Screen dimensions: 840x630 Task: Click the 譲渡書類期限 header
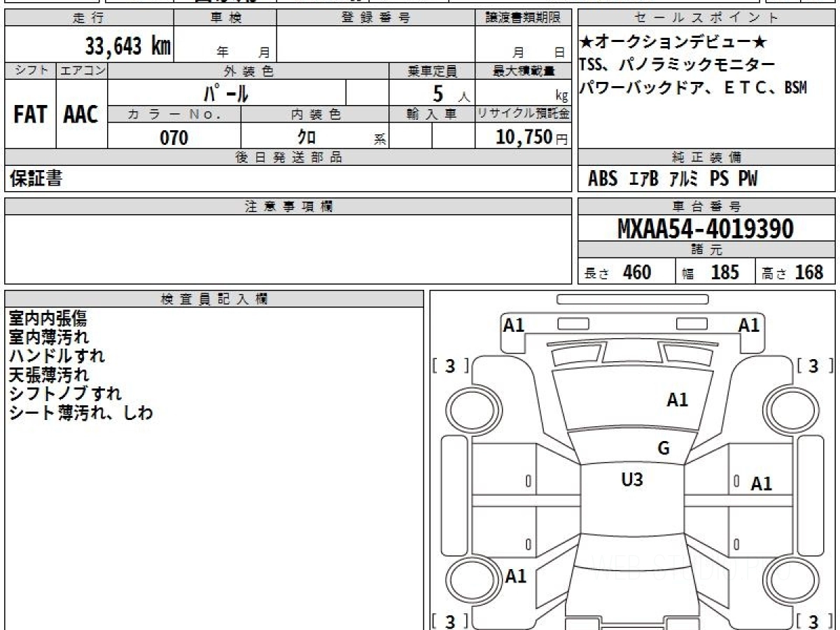coord(523,18)
